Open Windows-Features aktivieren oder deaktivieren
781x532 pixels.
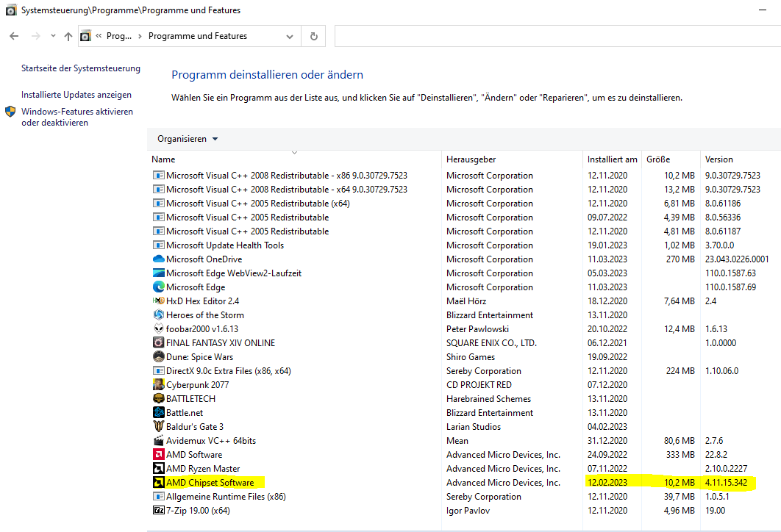pyautogui.click(x=77, y=117)
